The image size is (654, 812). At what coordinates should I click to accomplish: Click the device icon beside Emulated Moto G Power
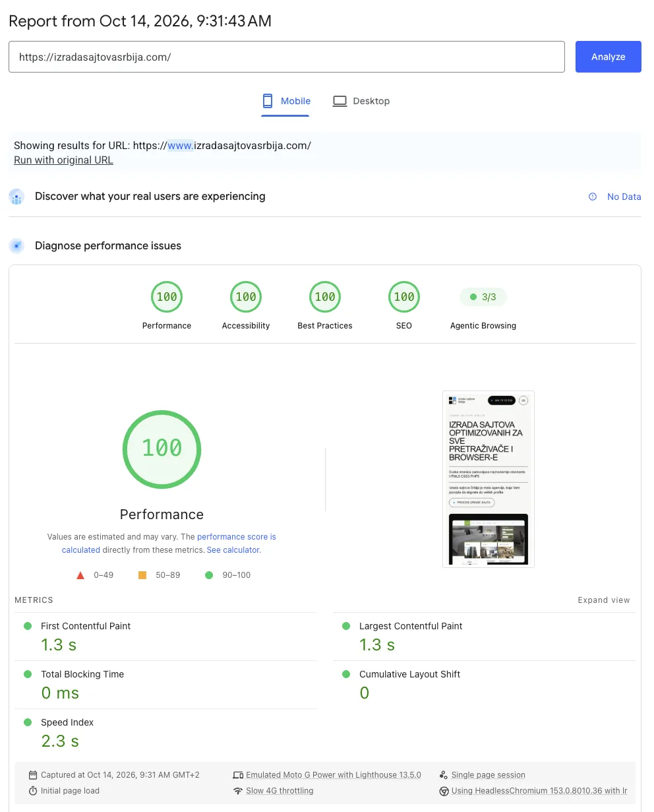tap(238, 775)
